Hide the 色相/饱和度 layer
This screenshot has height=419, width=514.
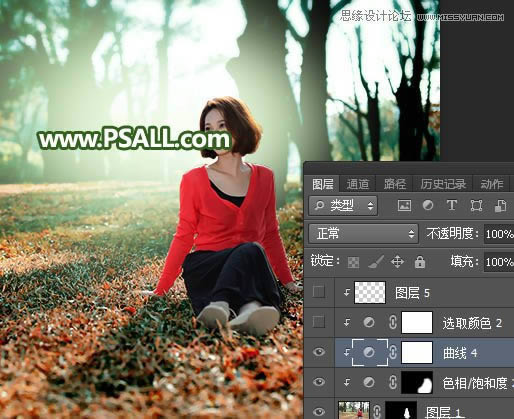[319, 382]
